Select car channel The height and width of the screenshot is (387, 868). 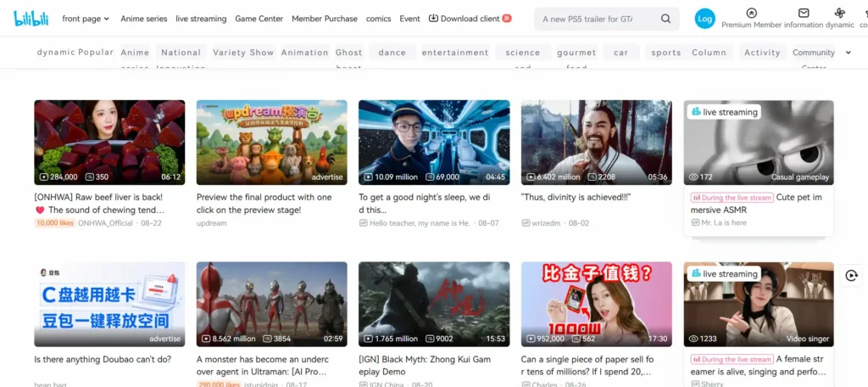coord(621,53)
